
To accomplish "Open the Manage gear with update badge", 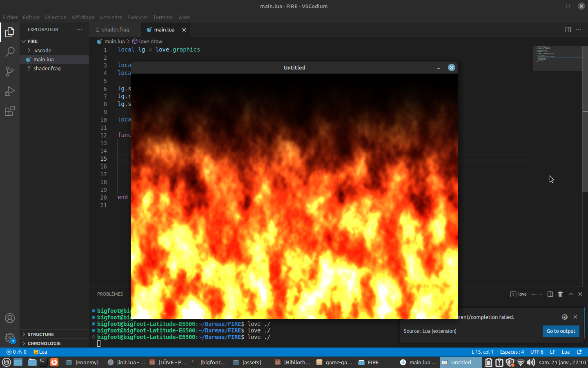I will (x=10, y=338).
